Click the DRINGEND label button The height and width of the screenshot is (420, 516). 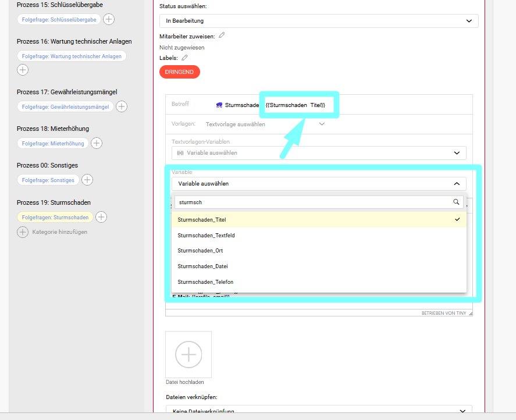[x=179, y=72]
